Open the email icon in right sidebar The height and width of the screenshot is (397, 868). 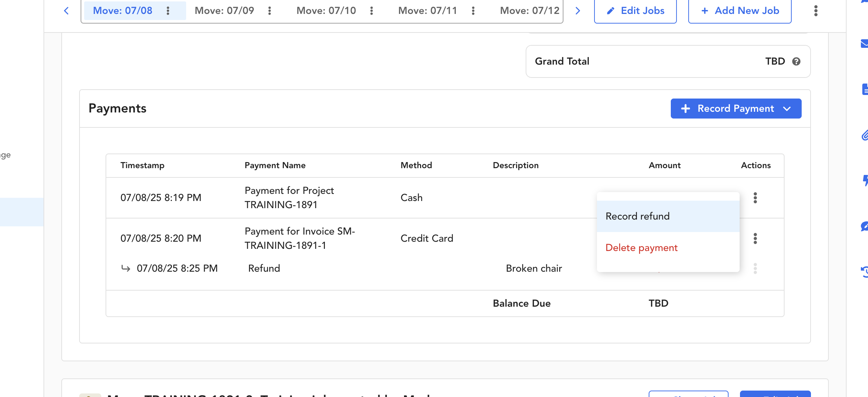point(864,44)
